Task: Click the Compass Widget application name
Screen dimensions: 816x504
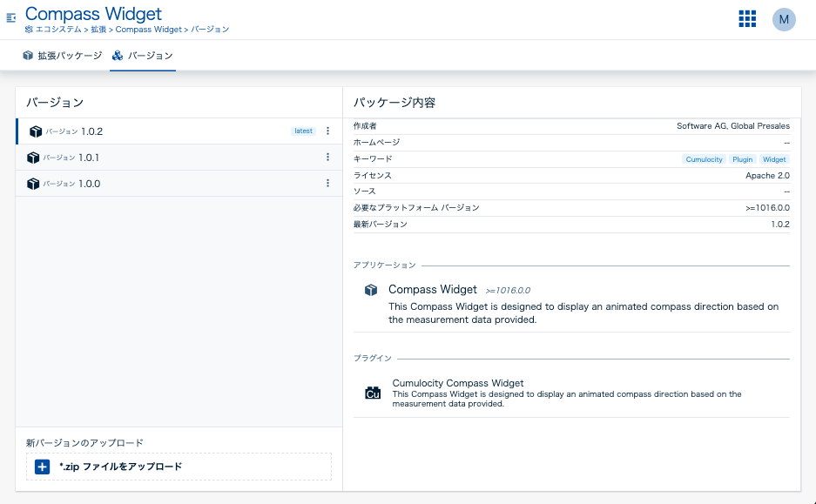Action: (x=433, y=290)
